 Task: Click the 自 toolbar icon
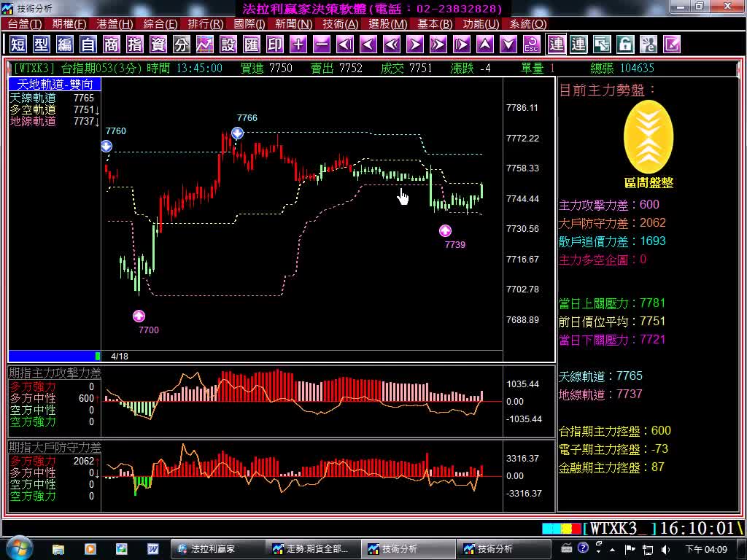pyautogui.click(x=88, y=44)
